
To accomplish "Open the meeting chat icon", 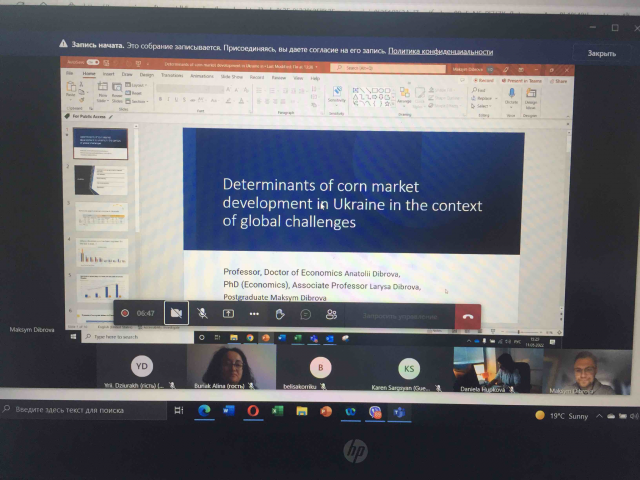I will pyautogui.click(x=305, y=313).
